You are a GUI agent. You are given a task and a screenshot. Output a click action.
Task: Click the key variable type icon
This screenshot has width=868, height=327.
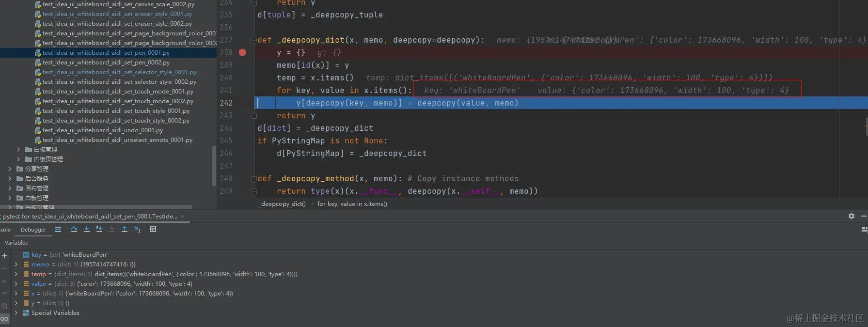tap(26, 255)
